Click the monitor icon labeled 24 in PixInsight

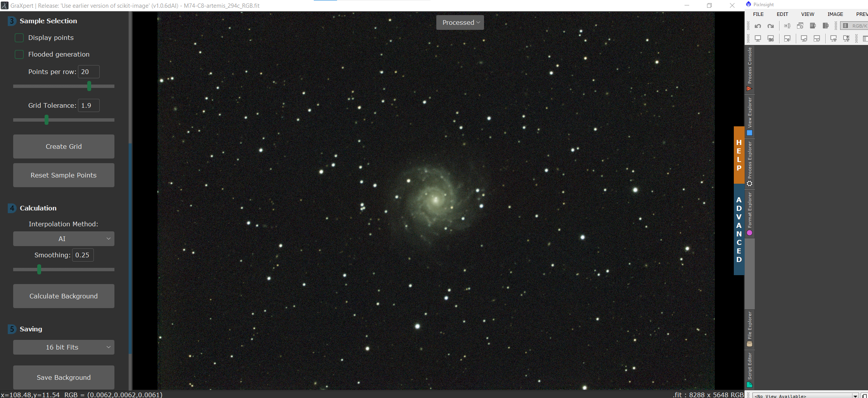[x=771, y=38]
